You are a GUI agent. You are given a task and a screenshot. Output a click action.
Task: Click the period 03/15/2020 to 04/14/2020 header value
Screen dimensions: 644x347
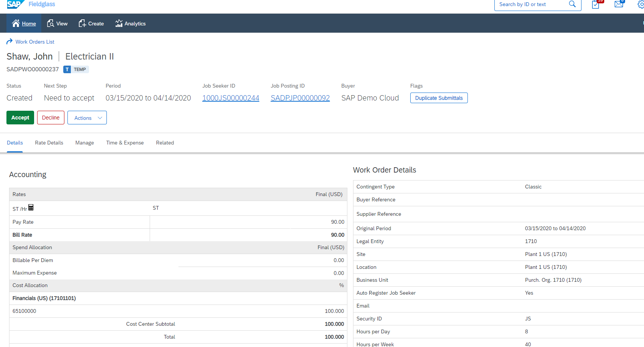tap(148, 98)
